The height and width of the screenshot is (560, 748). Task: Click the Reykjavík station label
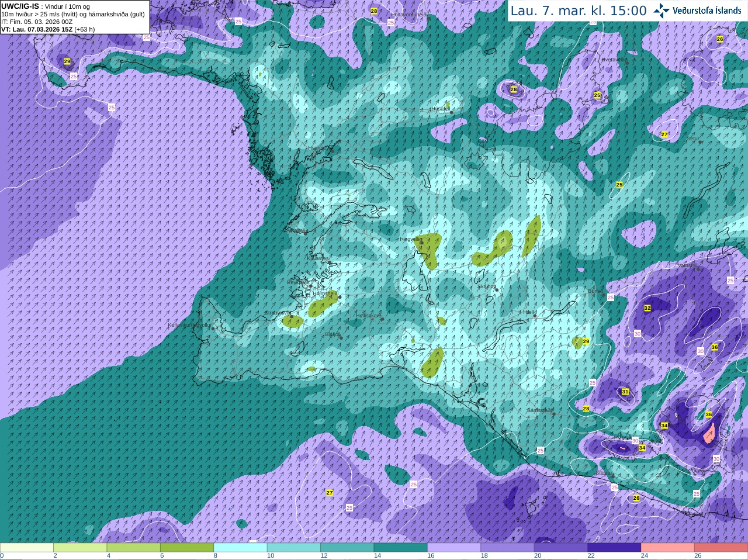[297, 282]
